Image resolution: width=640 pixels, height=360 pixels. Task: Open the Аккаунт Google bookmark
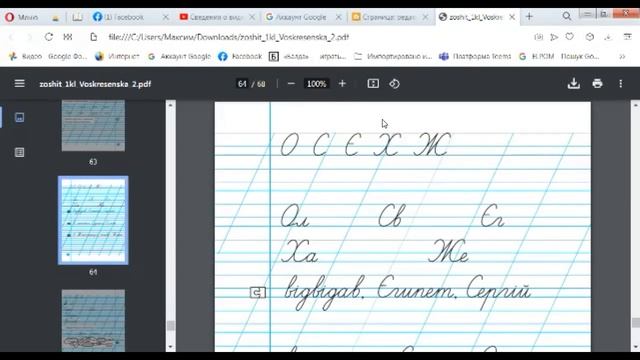pos(180,56)
